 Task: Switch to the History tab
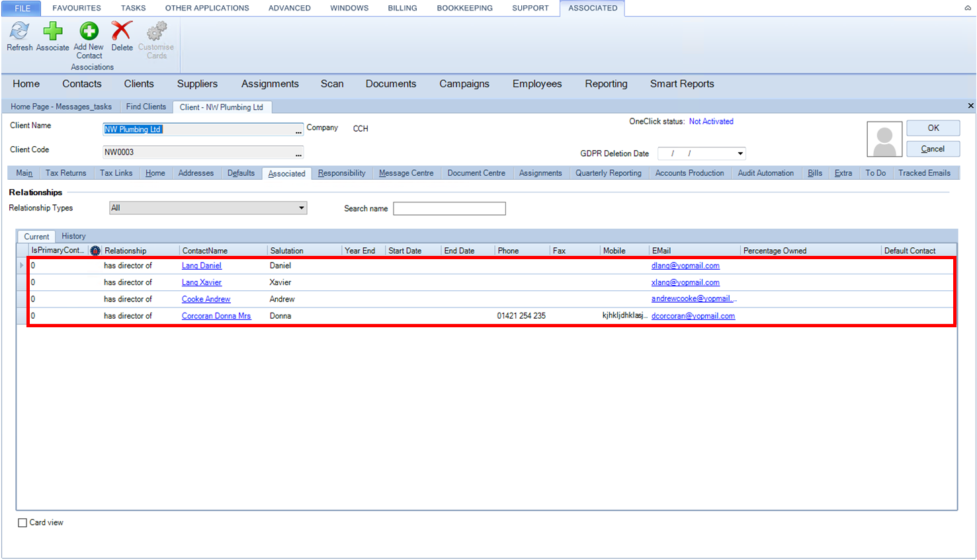(73, 236)
